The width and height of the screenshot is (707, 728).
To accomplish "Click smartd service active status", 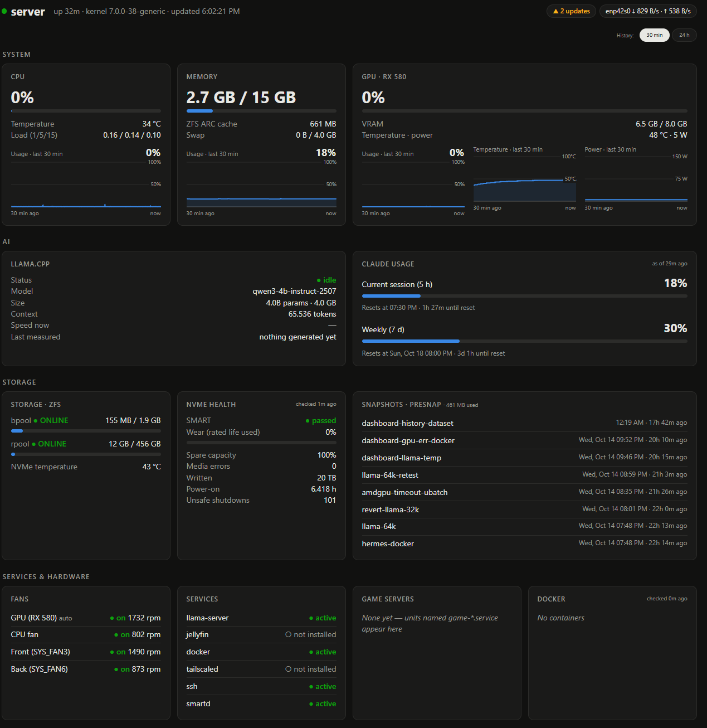I will [323, 704].
